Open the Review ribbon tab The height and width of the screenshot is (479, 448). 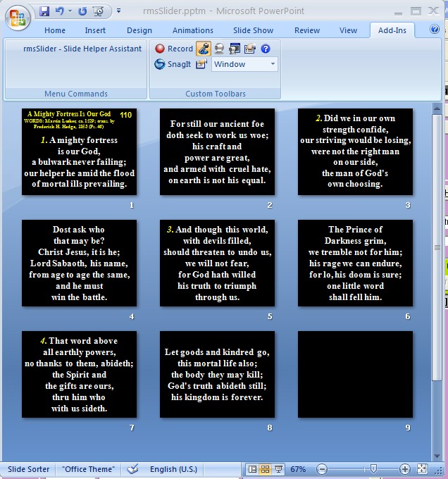307,30
